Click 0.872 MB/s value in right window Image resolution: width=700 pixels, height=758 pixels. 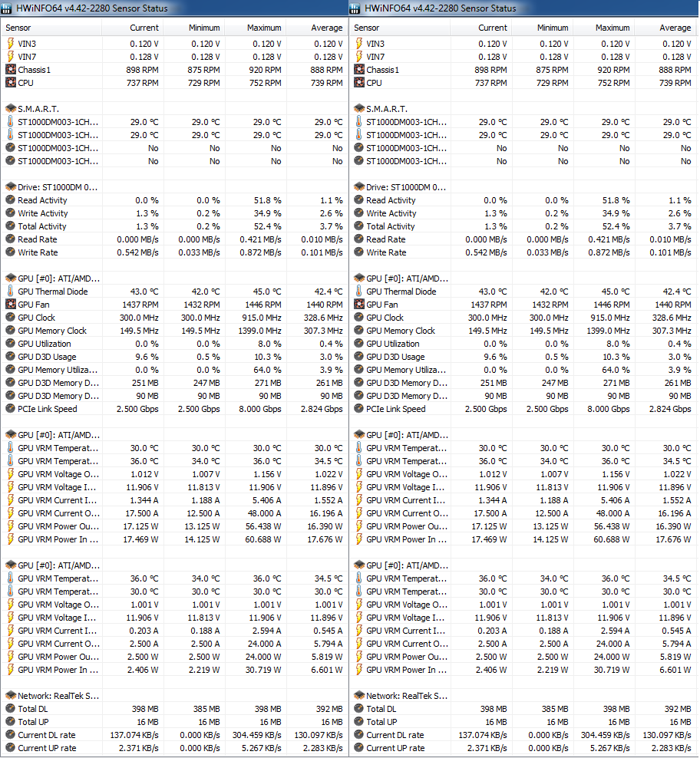click(x=609, y=252)
